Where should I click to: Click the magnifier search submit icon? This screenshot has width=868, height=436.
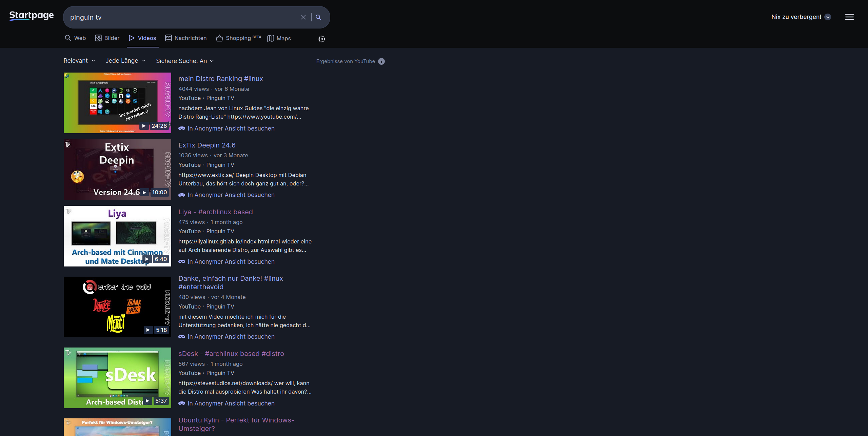click(x=318, y=17)
